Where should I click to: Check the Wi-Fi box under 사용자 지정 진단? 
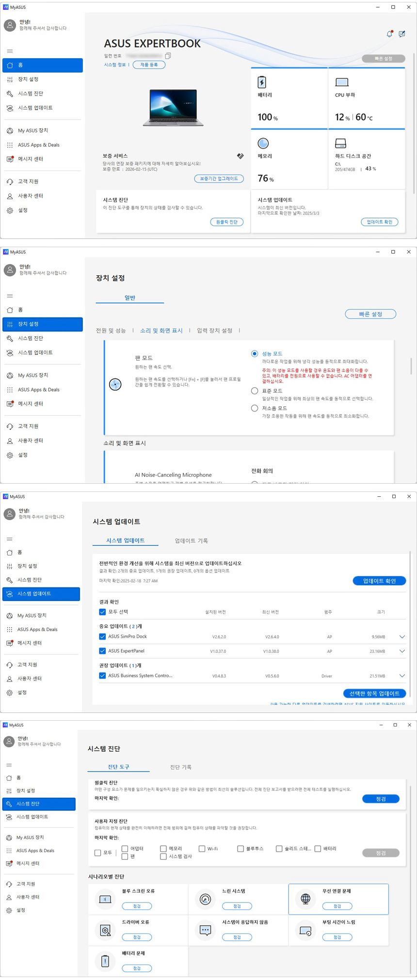tap(202, 849)
